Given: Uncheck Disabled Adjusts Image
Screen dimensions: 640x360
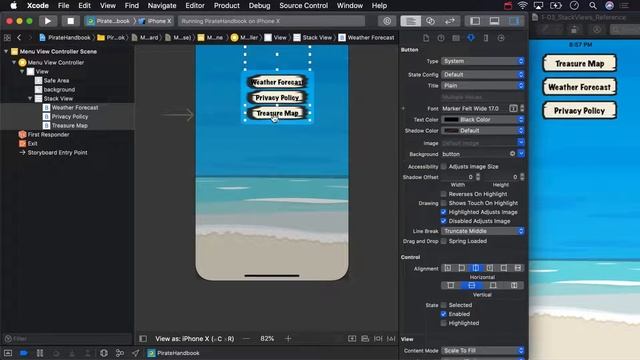Looking at the screenshot, I should (x=444, y=221).
